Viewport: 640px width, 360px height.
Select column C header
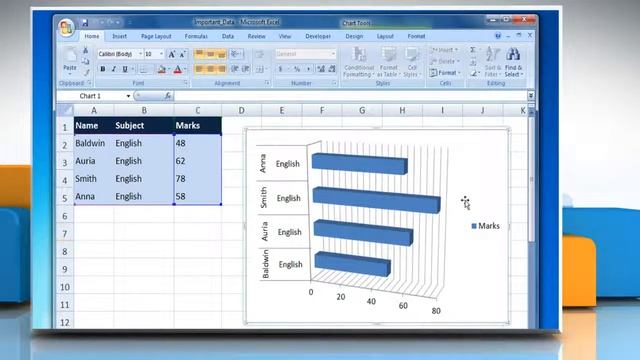tap(198, 111)
